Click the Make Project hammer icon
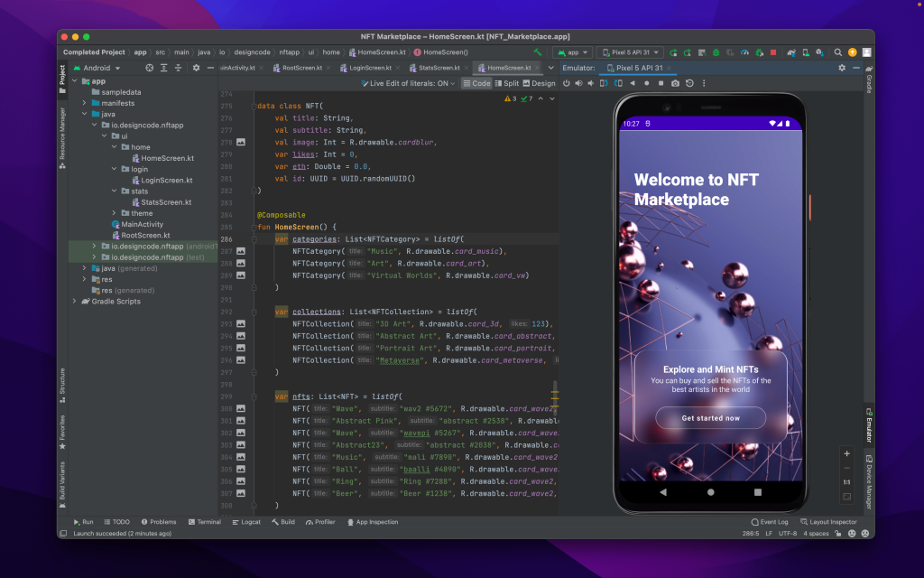The width and height of the screenshot is (924, 578). coord(538,52)
